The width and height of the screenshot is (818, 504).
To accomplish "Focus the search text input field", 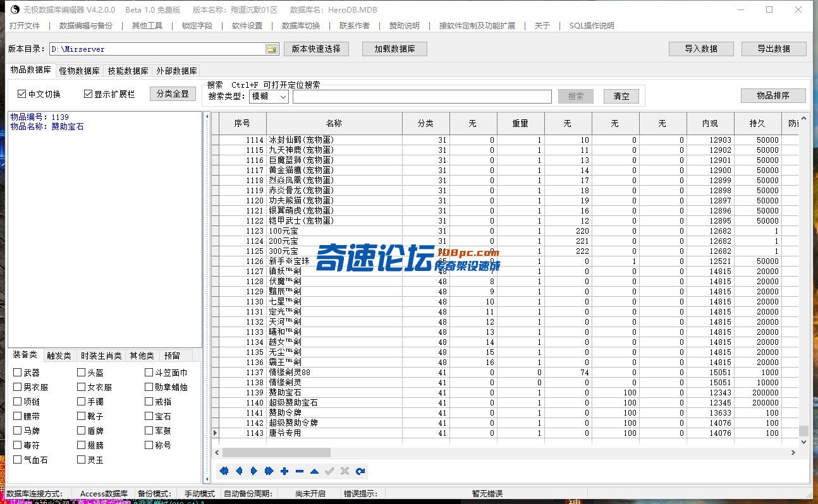I will 422,97.
